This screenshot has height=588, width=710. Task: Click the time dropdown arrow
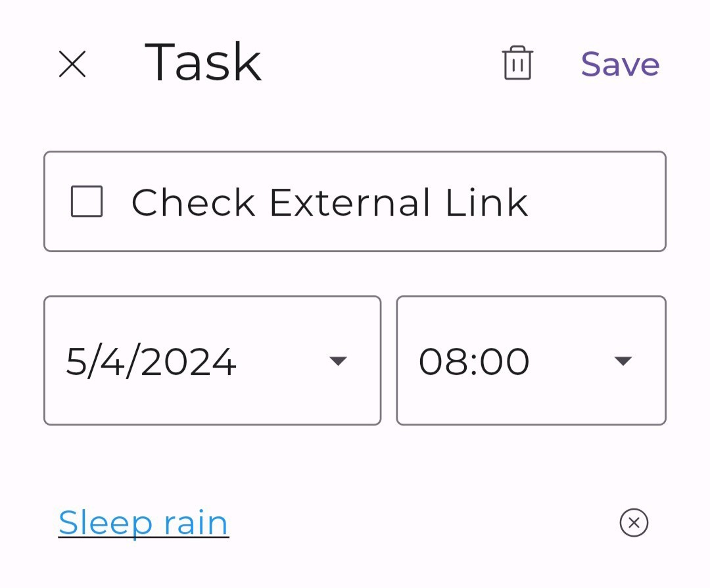(623, 360)
